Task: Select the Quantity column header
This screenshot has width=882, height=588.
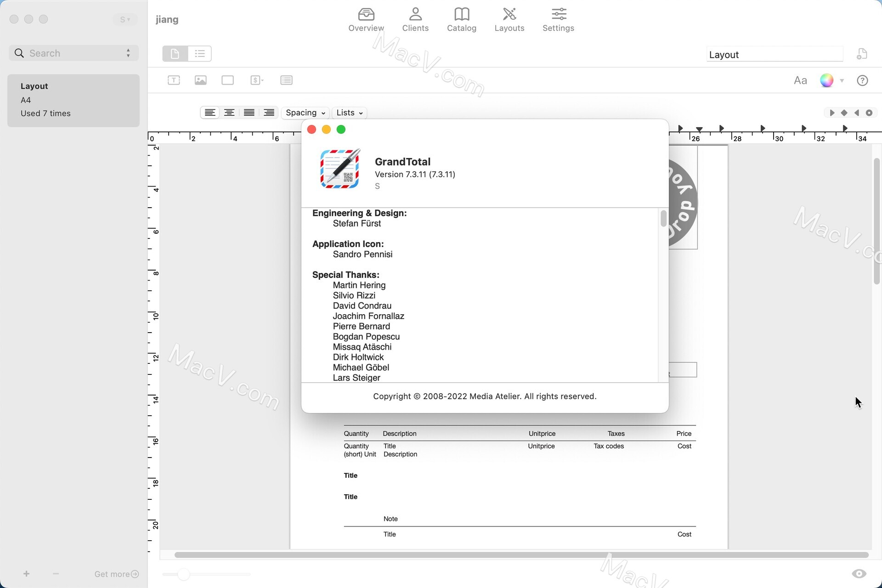Action: pyautogui.click(x=356, y=434)
